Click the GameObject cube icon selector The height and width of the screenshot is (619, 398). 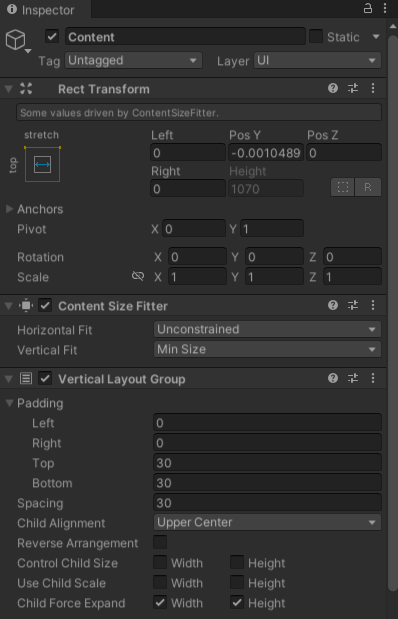pyautogui.click(x=18, y=41)
